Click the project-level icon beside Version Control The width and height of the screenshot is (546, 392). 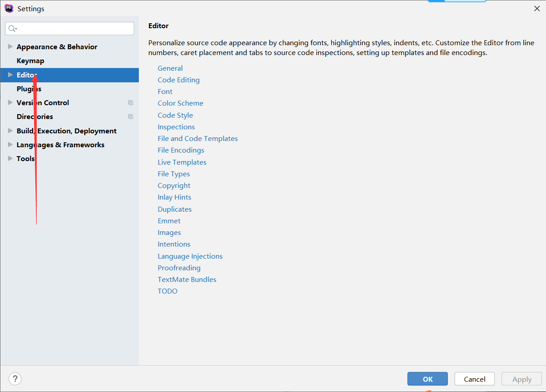click(x=130, y=102)
